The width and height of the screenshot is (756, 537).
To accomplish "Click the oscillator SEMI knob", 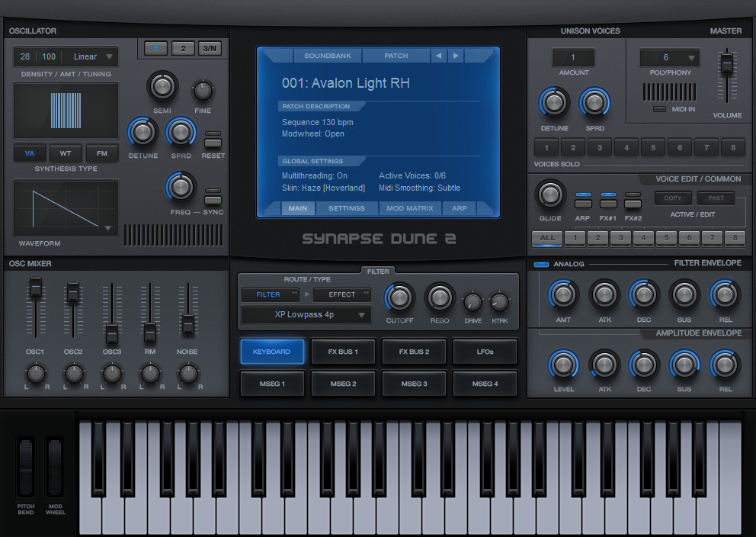I will (x=162, y=87).
